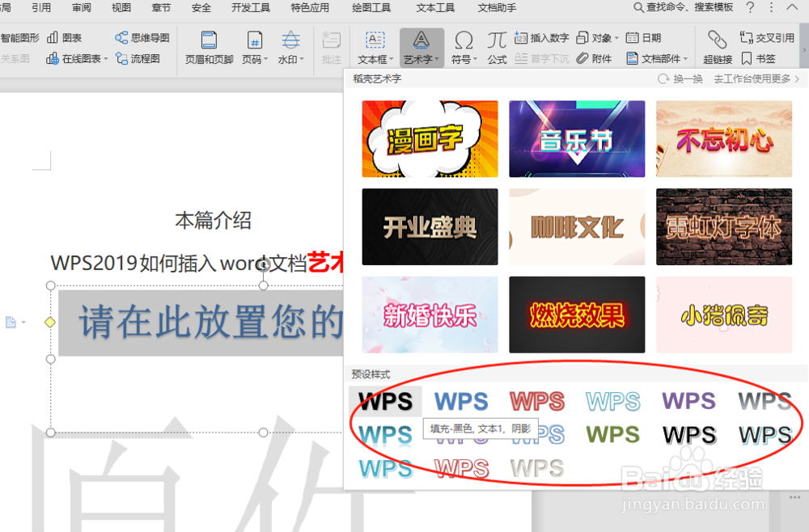Insert an 附件 attachment
The image size is (809, 532).
[x=594, y=59]
